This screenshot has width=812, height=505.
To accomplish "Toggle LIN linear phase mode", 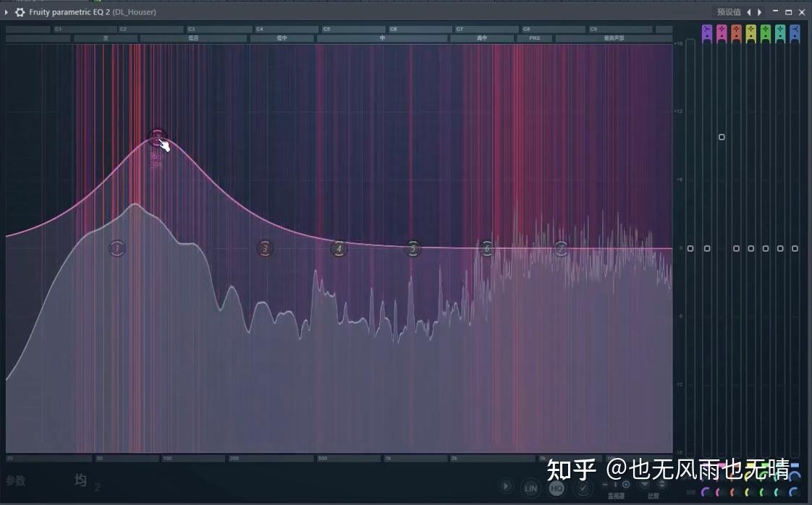I will (x=530, y=488).
